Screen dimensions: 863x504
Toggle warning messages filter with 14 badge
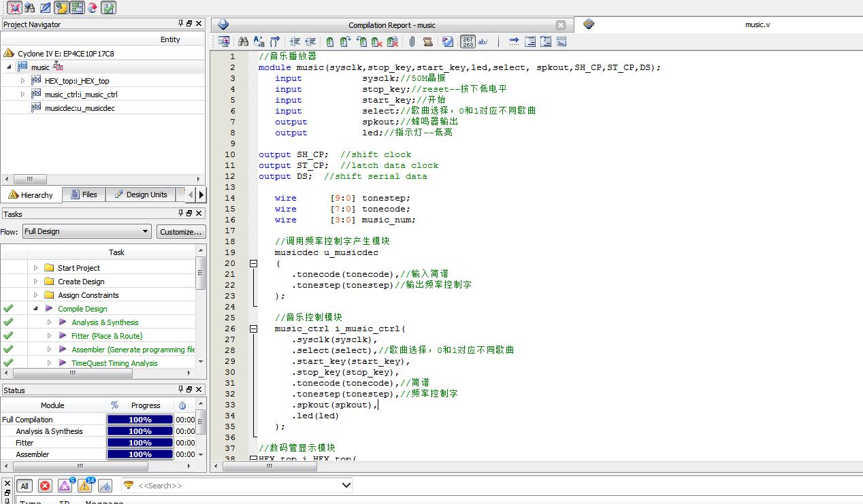click(84, 486)
